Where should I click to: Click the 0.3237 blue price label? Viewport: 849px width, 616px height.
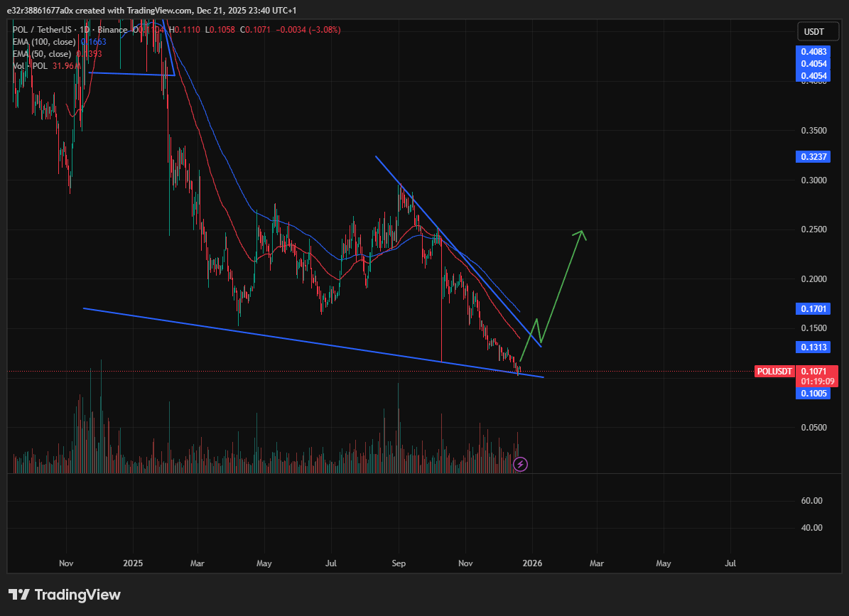[813, 156]
